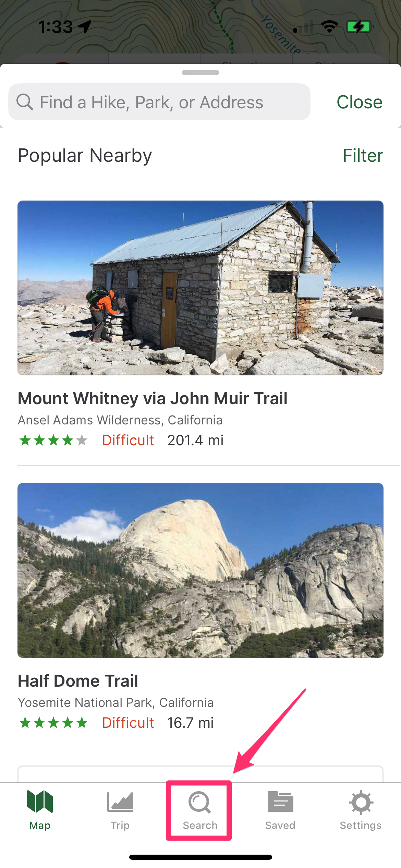Select the Half Dome Trail title
The width and height of the screenshot is (401, 868).
(78, 681)
